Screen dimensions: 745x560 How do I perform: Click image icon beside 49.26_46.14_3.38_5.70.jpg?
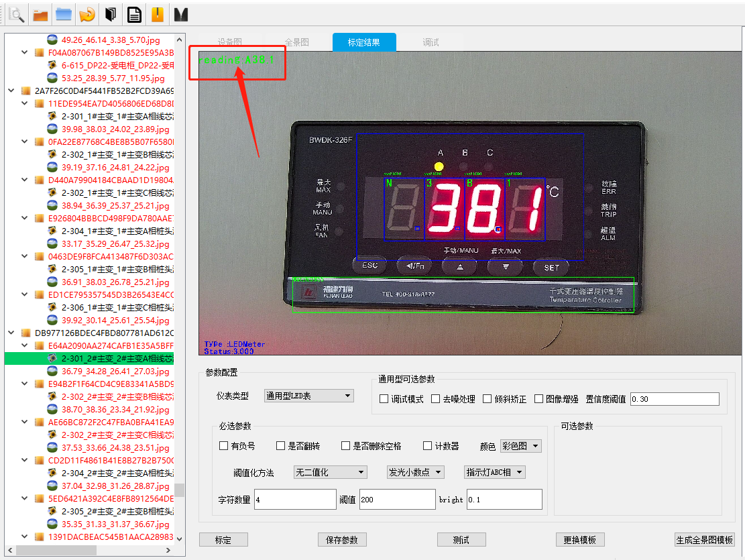click(52, 40)
